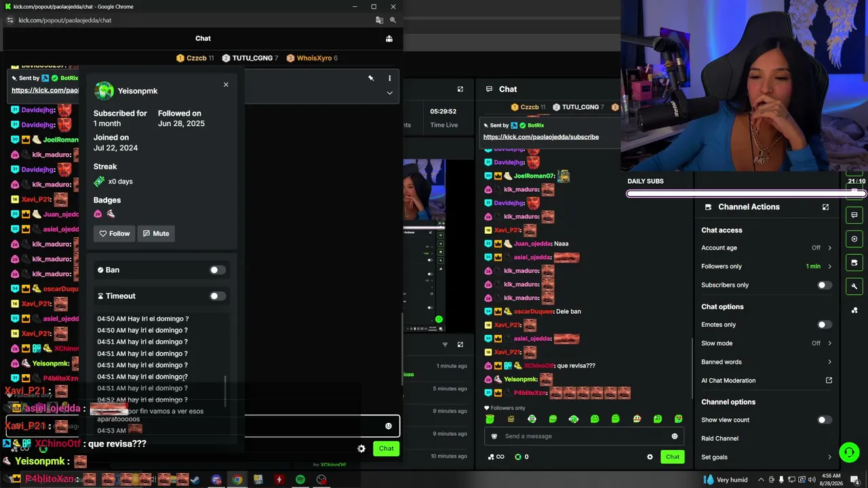This screenshot has width=868, height=488.
Task: Open Google Chrome from the taskbar
Action: [x=237, y=480]
